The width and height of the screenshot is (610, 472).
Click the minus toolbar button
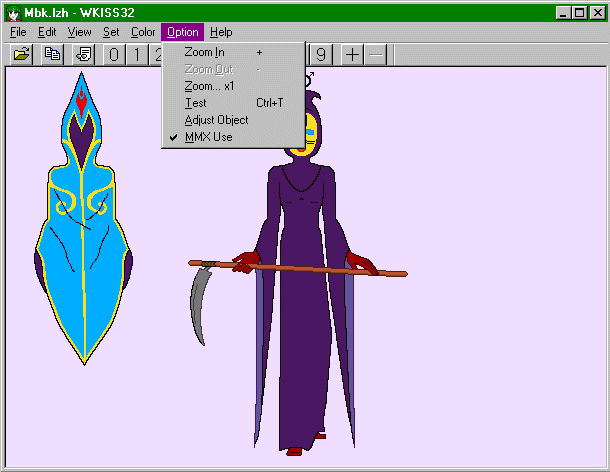click(x=375, y=54)
